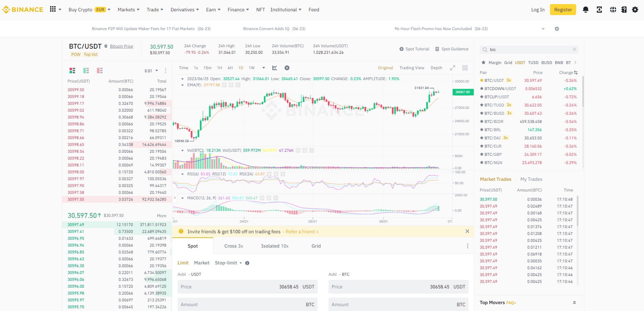This screenshot has width=644, height=311.
Task: Toggle favorite star for BTC/EUR pair
Action: click(481, 146)
